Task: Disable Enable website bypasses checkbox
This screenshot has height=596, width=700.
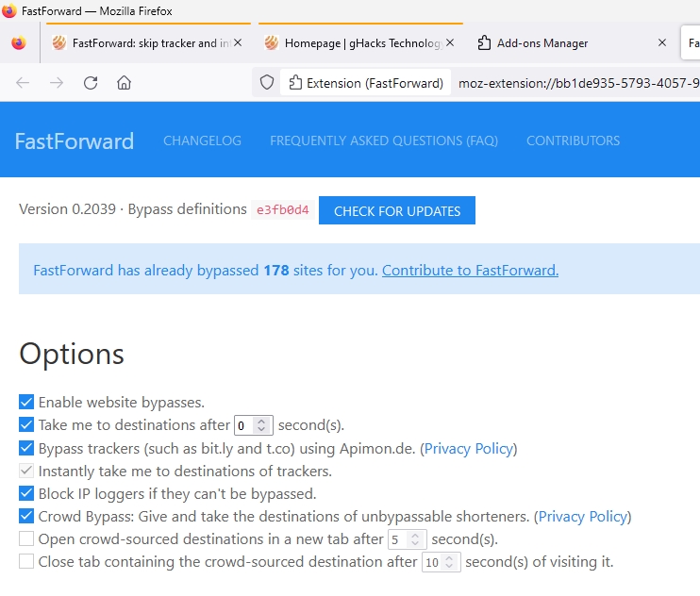Action: pos(26,402)
